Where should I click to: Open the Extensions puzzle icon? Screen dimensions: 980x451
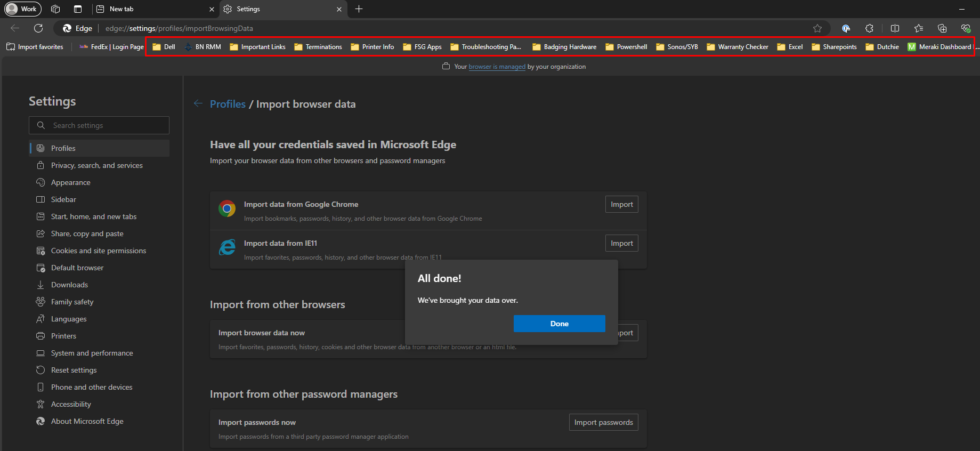pos(869,28)
